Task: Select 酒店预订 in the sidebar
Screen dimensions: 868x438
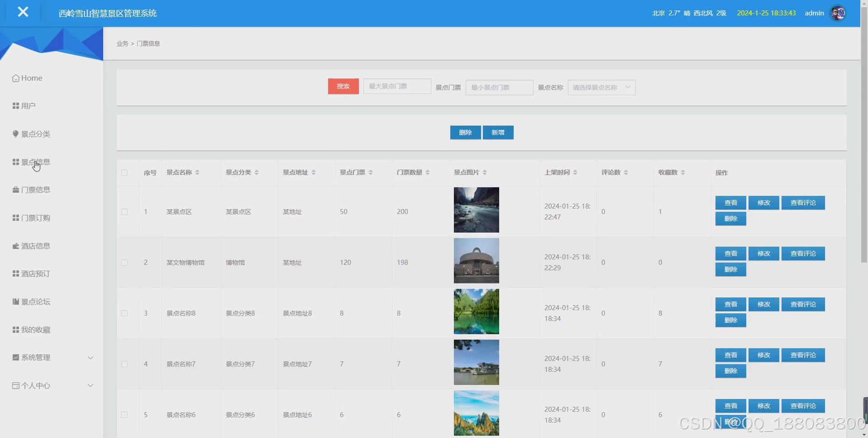Action: 36,273
